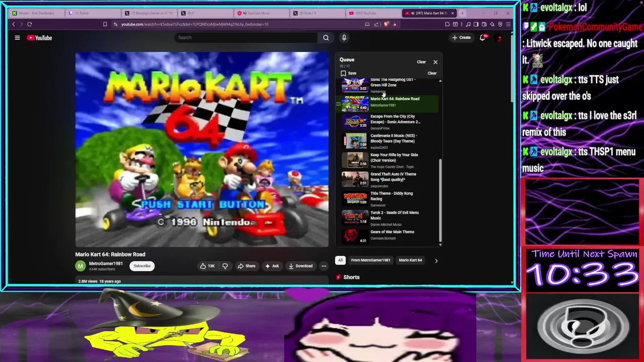644x362 pixels.
Task: Click the browser back arrow
Action: tap(14, 24)
